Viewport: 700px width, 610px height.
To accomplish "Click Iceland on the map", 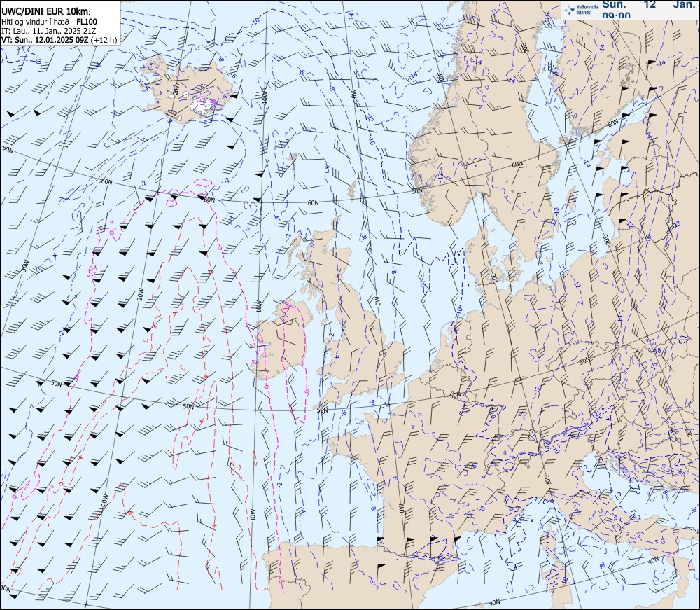I will pos(187,90).
